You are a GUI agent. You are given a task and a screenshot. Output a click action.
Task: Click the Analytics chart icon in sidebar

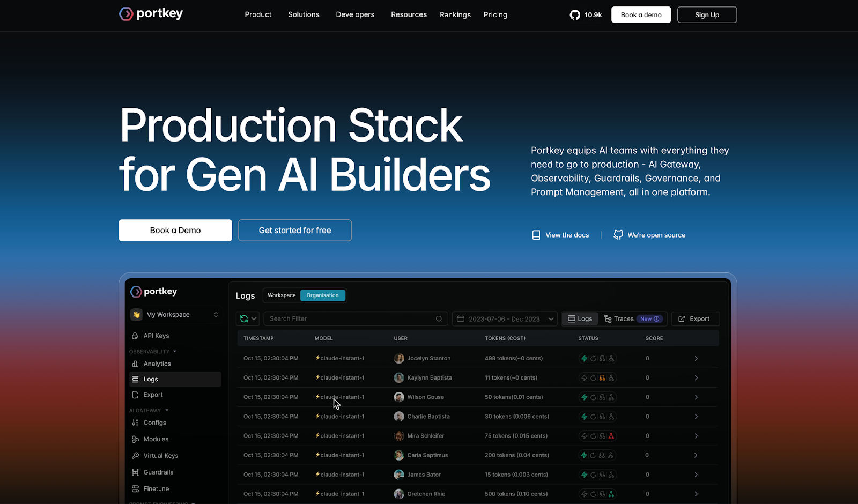[x=135, y=364]
